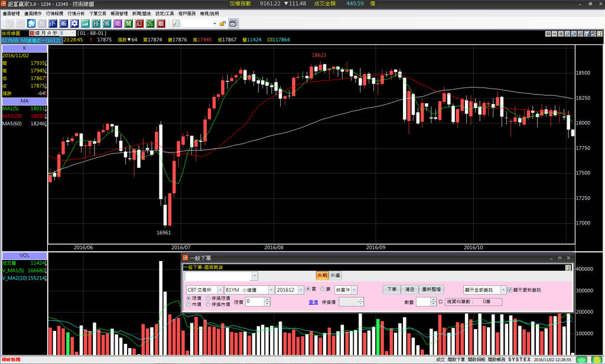The height and width of the screenshot is (364, 605).
Task: Click the cascade windows icon on chart bar
Action: pos(593,34)
